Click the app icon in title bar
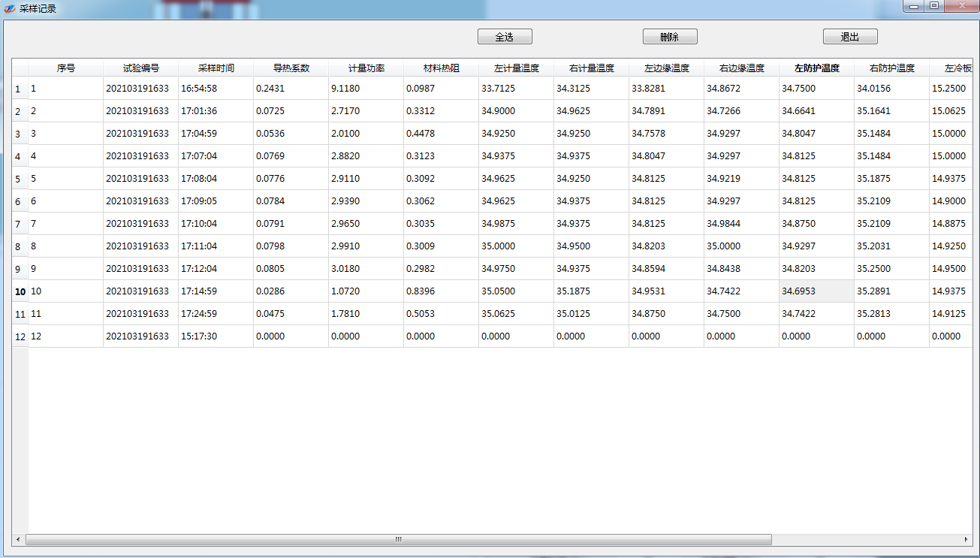The height and width of the screenshot is (558, 980). pos(10,9)
